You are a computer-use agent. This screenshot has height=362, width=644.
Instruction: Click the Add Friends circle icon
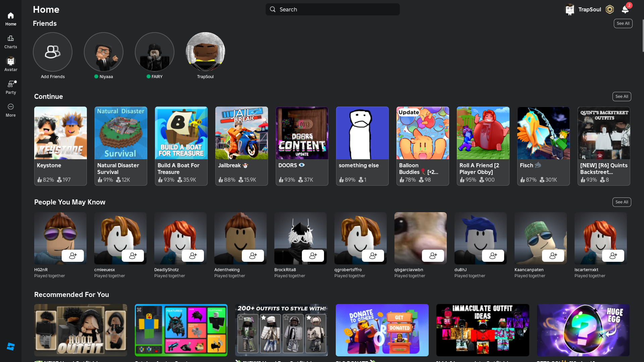click(53, 52)
